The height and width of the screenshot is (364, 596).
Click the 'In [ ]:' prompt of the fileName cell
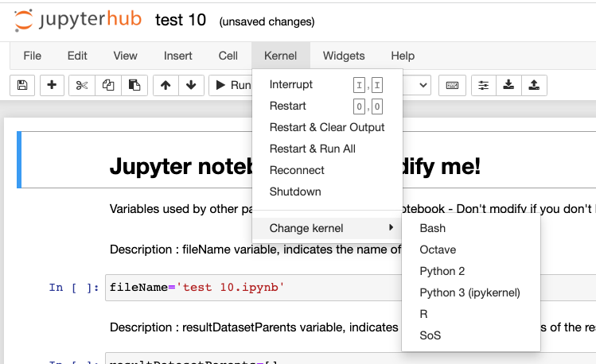[74, 288]
